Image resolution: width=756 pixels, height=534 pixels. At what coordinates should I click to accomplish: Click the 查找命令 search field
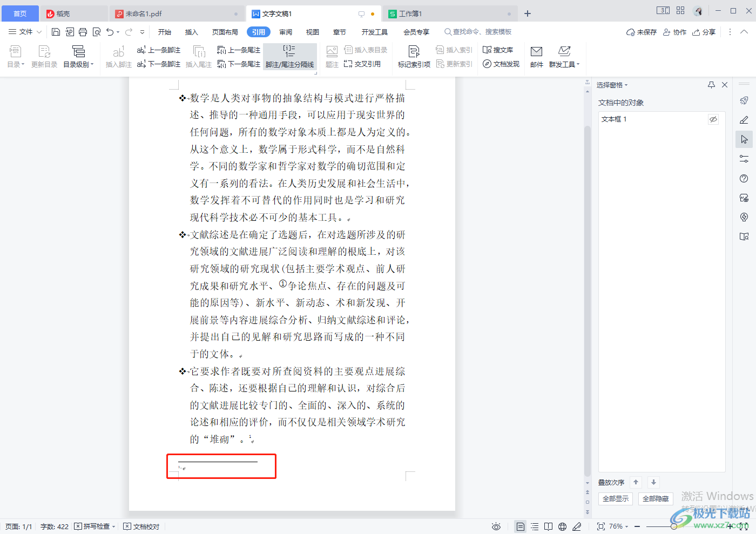coord(478,32)
